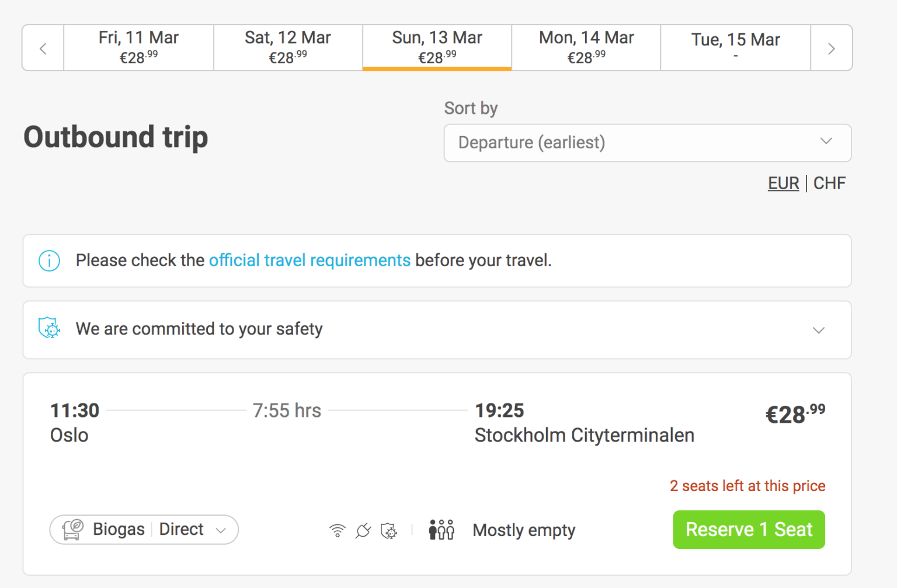Open the Sort by dropdown
This screenshot has height=588, width=897.
(x=647, y=142)
